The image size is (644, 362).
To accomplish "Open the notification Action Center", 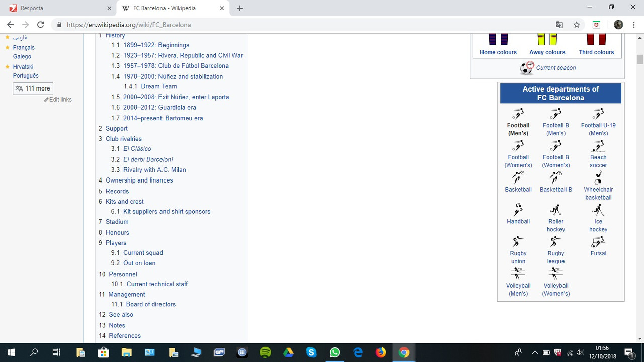I will pyautogui.click(x=628, y=352).
